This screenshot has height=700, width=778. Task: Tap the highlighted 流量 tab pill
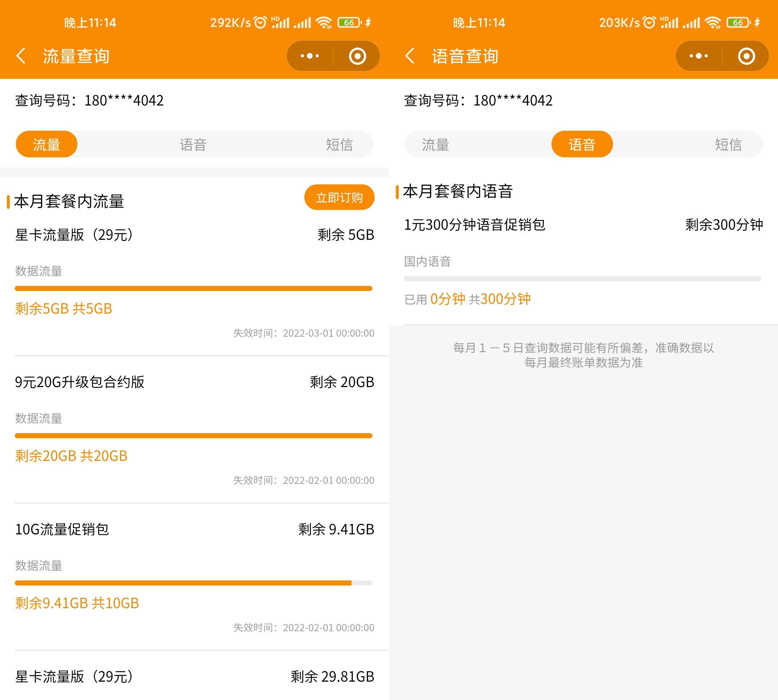[x=46, y=144]
